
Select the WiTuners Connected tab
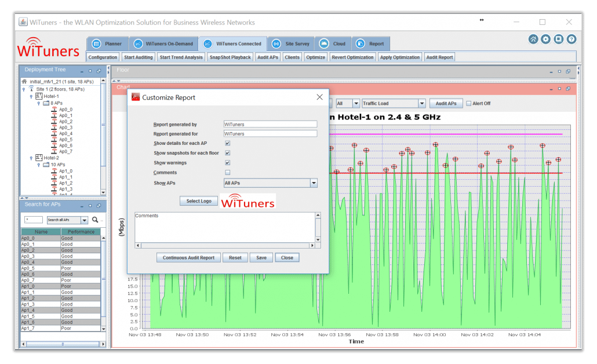232,44
